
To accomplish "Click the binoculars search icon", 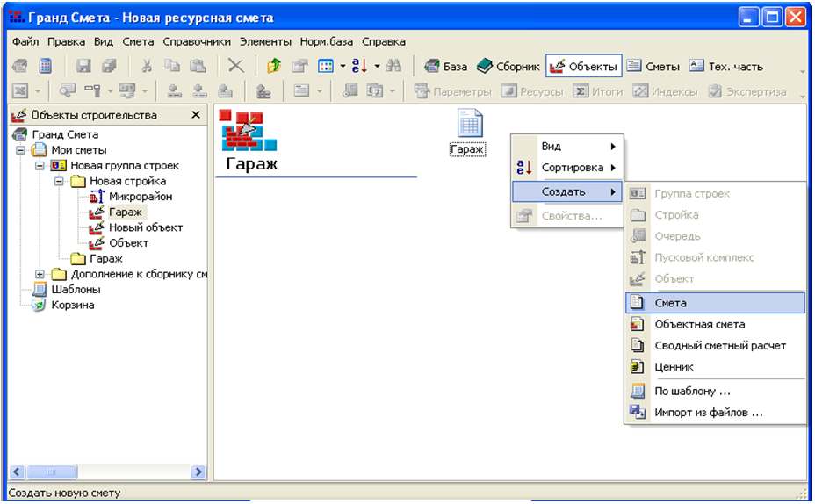I will click(393, 66).
